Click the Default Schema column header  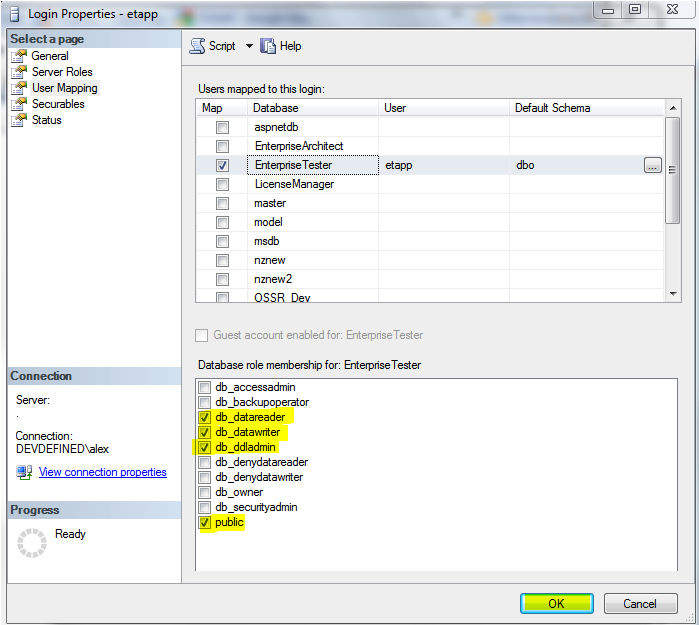(585, 108)
